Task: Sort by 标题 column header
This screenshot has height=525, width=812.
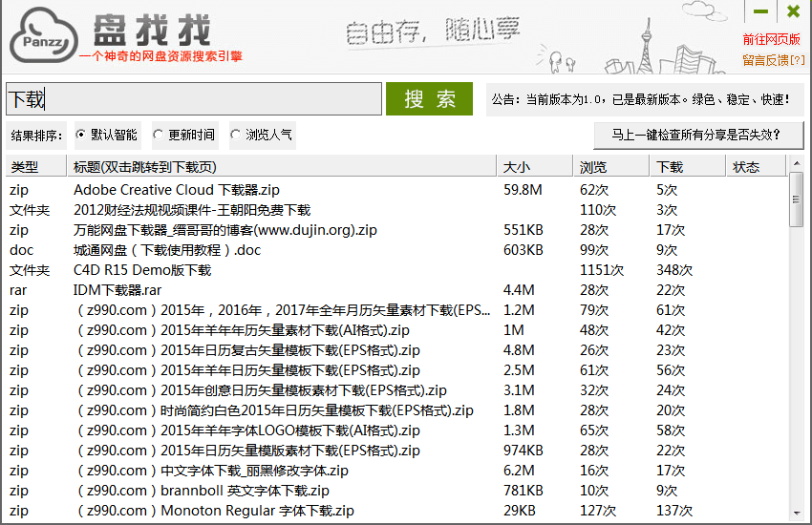Action: point(282,167)
